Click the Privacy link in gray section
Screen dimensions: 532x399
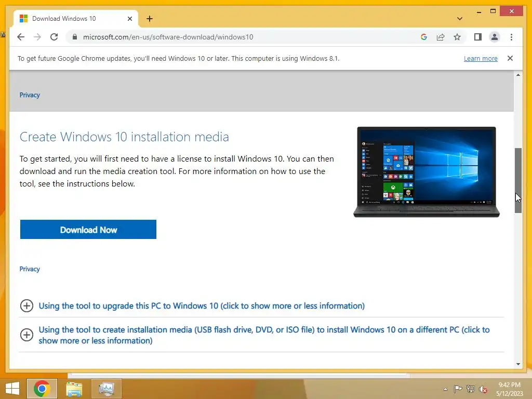pos(30,95)
